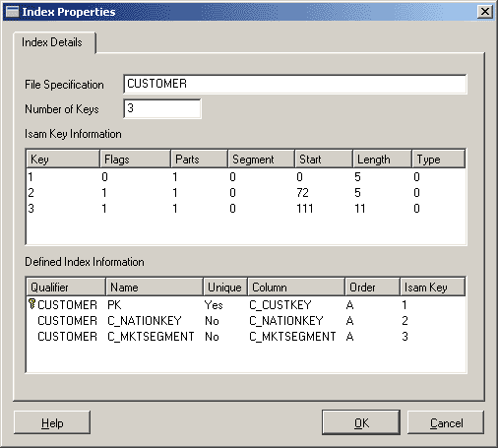Select Isam key row with length 11
Image resolution: width=498 pixels, height=448 pixels.
(x=246, y=209)
